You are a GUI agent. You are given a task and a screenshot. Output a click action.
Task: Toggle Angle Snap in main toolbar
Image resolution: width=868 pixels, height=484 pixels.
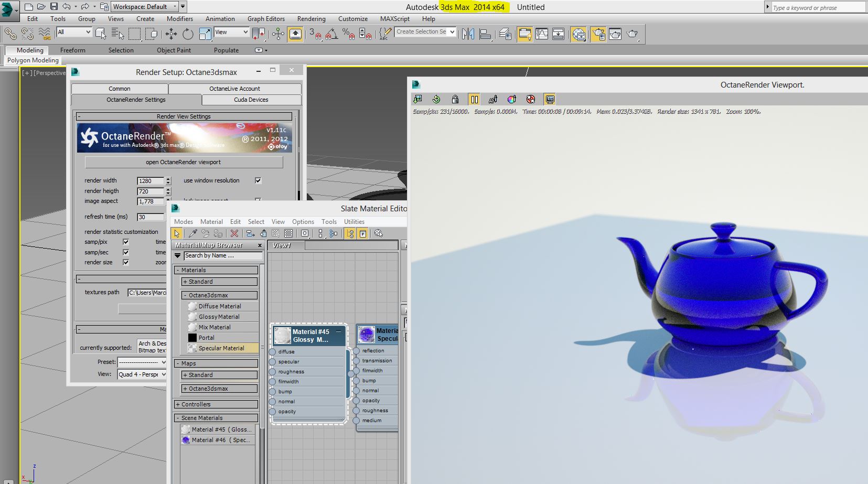point(331,34)
